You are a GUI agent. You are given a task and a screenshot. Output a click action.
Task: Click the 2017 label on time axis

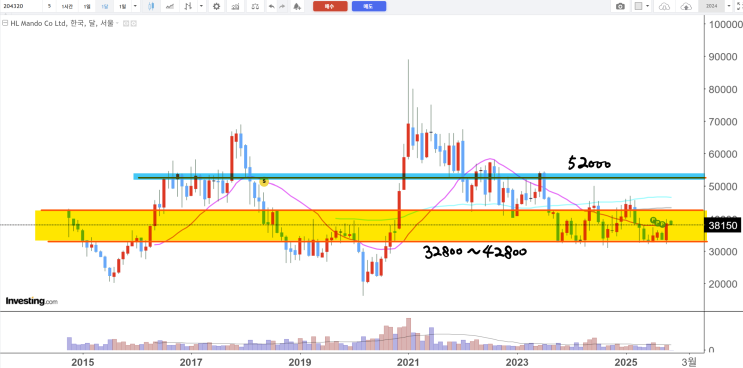coord(191,362)
